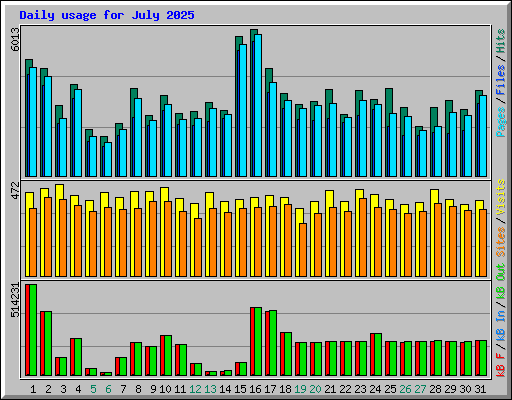
Task: Click the shortest orange sites bar for day 19
Action: 303,250
